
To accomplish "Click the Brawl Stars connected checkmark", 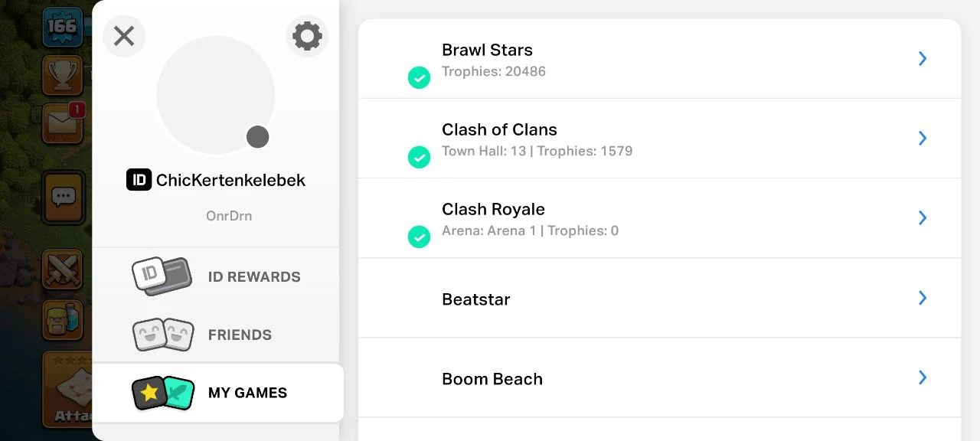I will point(419,77).
